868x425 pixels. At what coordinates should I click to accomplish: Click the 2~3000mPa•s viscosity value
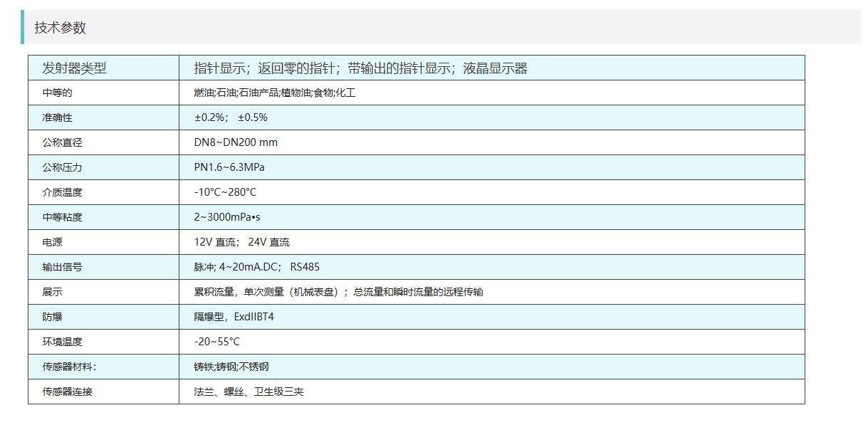[x=227, y=217]
